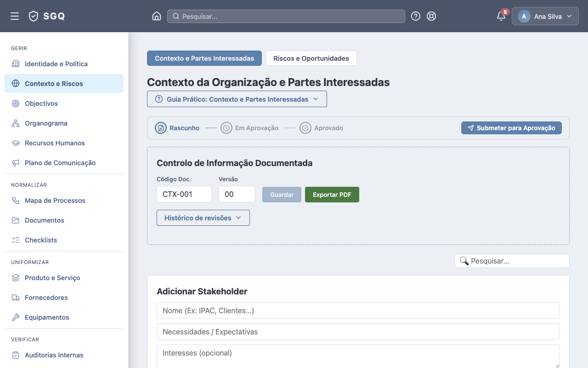
Task: Open Produto e Serviço in sidebar
Action: click(64, 277)
